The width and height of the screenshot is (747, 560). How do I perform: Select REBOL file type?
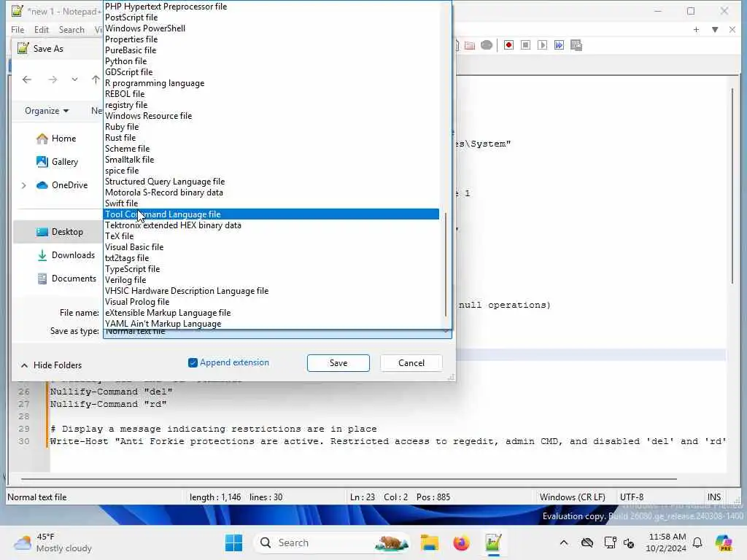[x=271, y=94]
